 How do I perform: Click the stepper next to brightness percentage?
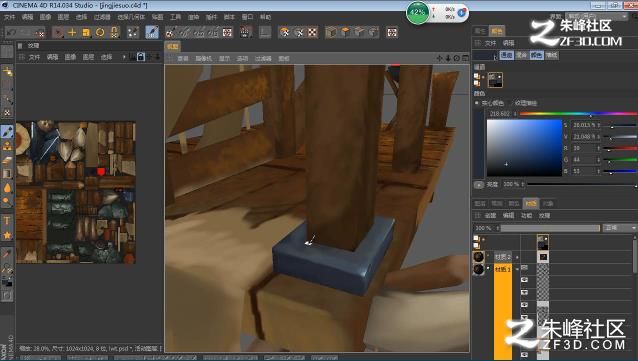523,184
